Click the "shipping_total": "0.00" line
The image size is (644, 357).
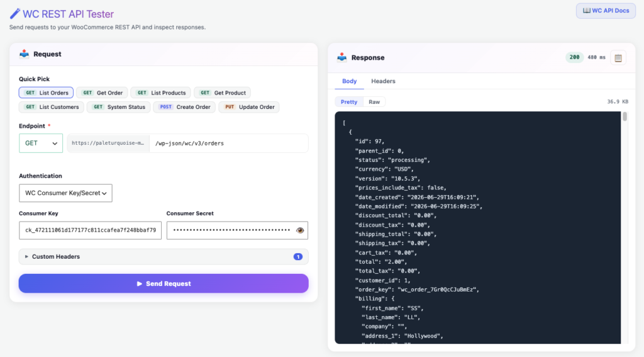click(396, 234)
